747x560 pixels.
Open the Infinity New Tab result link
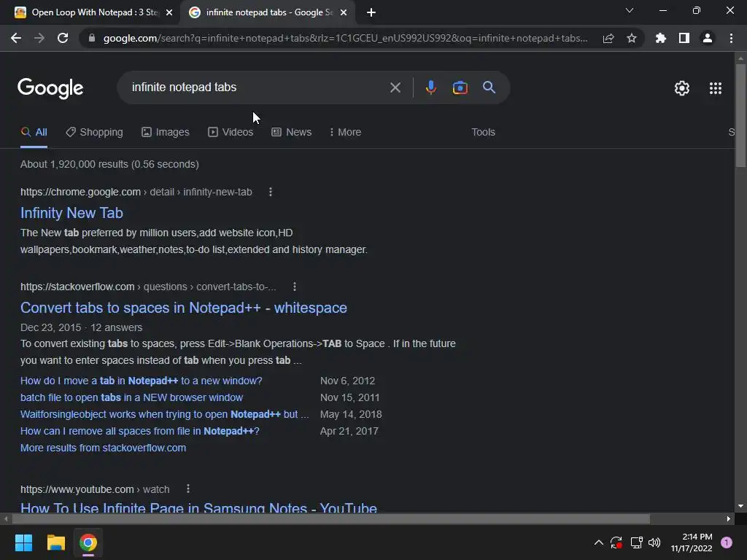click(71, 213)
